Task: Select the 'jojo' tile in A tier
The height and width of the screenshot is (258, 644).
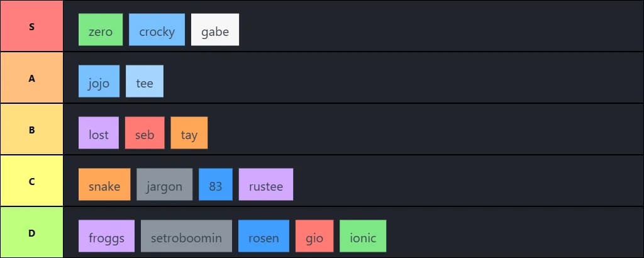Action: 99,82
